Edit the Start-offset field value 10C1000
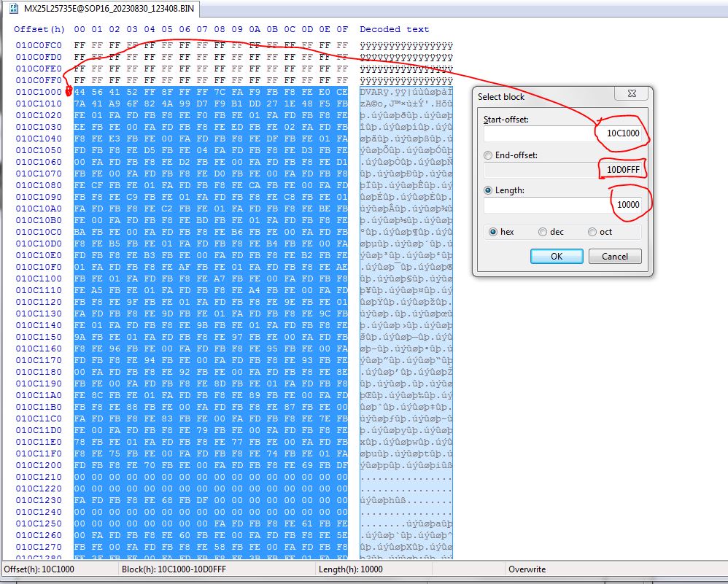This screenshot has width=728, height=584. tap(563, 133)
